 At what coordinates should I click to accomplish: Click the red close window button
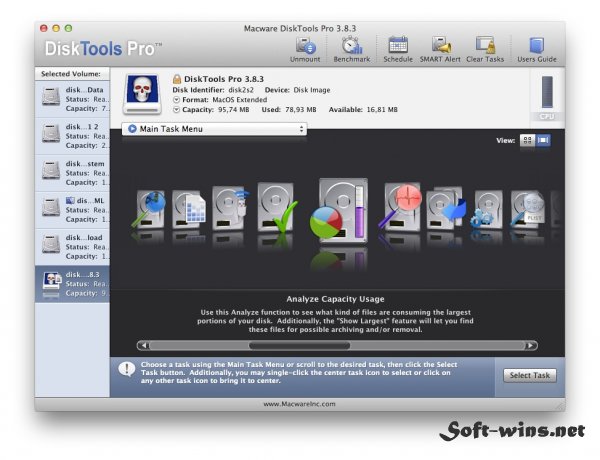44,28
